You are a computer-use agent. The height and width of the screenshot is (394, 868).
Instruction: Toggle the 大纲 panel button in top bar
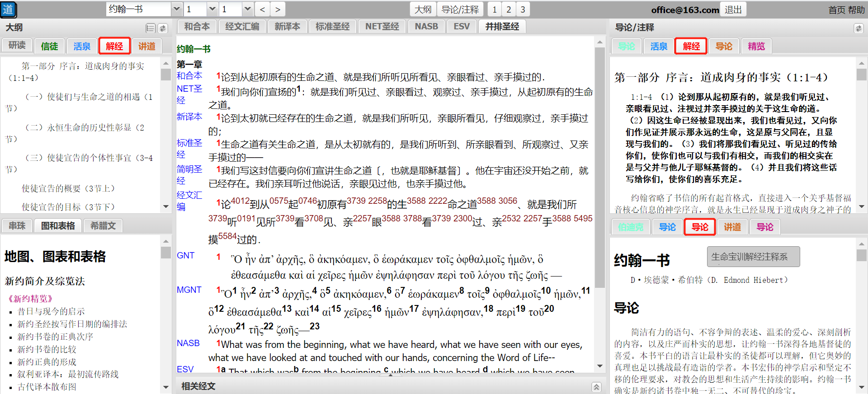click(x=423, y=9)
